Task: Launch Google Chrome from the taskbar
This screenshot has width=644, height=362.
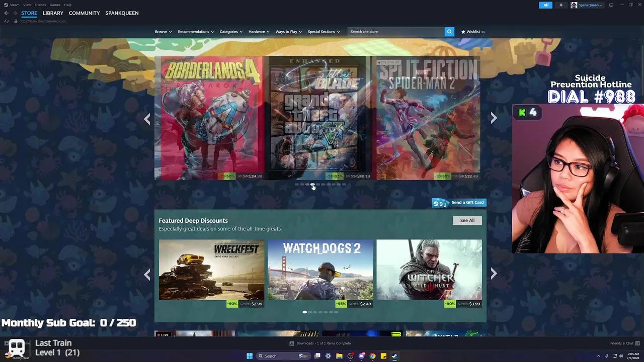Action: point(372,356)
